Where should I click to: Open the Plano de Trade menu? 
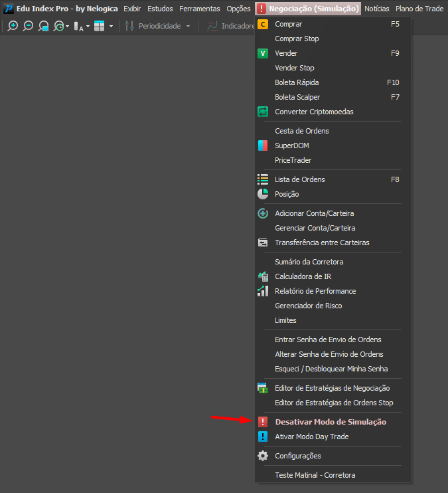click(419, 9)
